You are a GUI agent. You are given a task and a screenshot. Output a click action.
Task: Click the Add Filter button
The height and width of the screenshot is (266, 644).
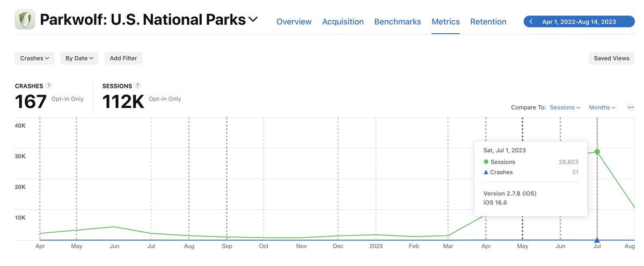coord(123,58)
